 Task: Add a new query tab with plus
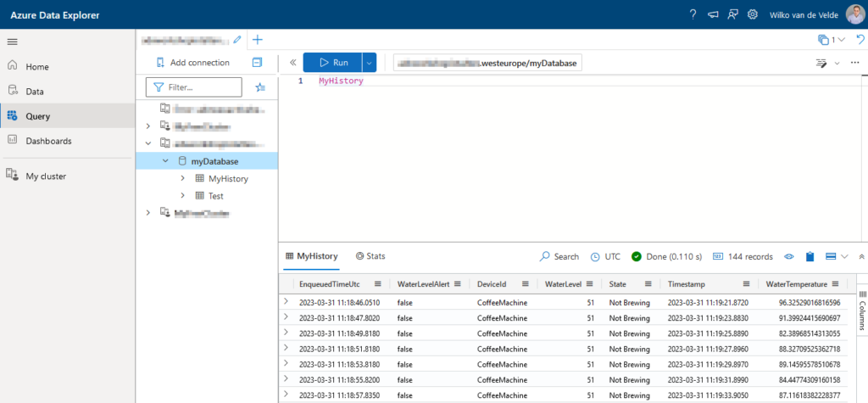pos(258,39)
